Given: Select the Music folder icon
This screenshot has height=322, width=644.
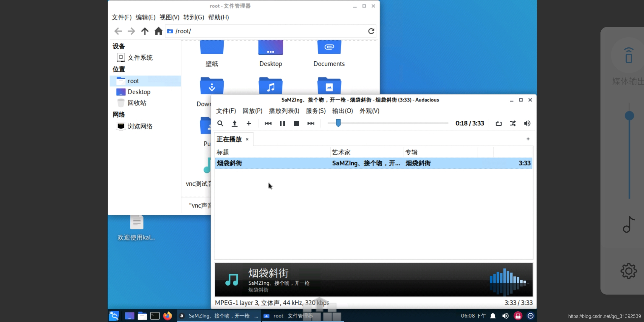Looking at the screenshot, I should (270, 86).
